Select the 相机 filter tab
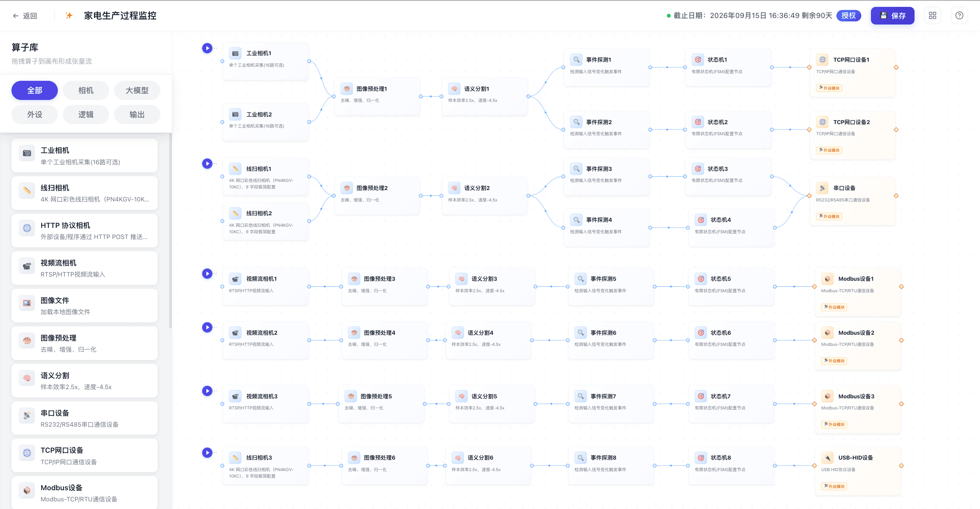 86,90
